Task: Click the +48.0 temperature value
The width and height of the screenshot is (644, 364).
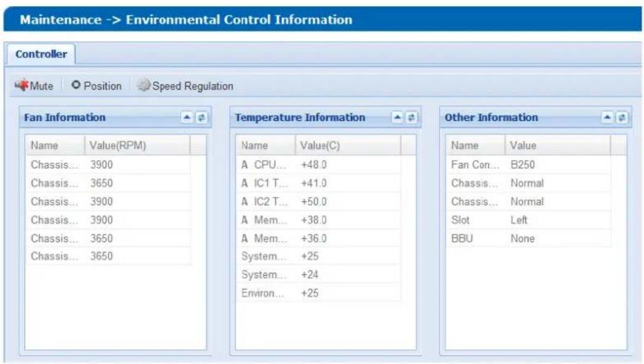Action: 314,165
